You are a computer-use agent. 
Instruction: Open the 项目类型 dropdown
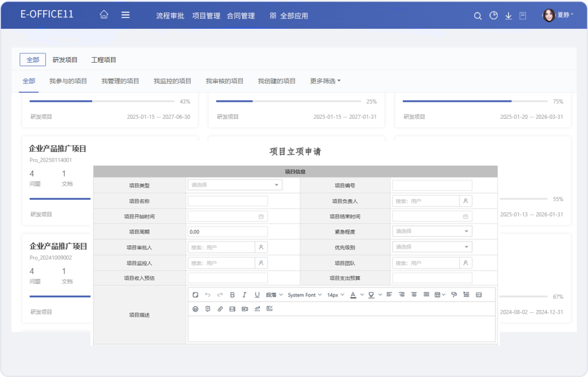click(235, 185)
